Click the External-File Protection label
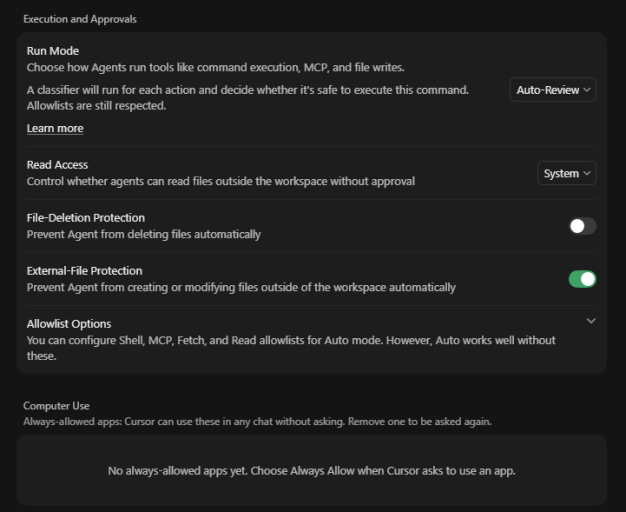The width and height of the screenshot is (626, 512). (x=84, y=271)
